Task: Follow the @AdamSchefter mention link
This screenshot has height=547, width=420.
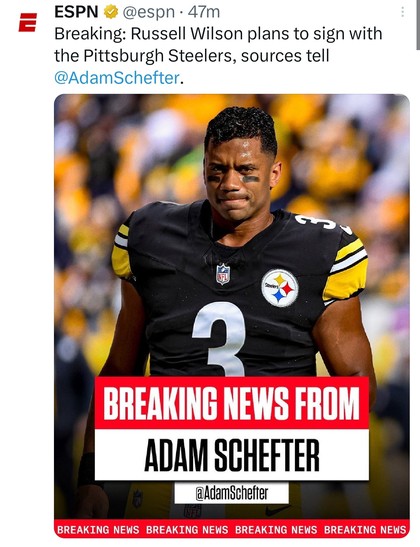Action: point(117,77)
